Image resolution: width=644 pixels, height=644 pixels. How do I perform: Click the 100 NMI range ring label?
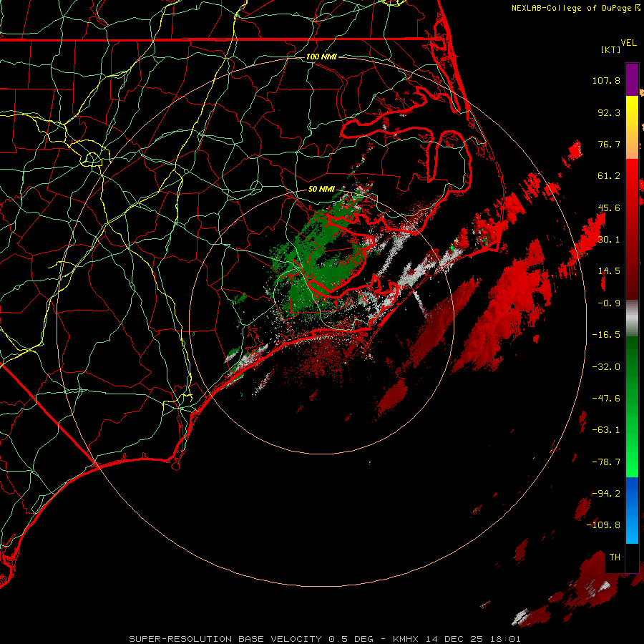point(321,57)
